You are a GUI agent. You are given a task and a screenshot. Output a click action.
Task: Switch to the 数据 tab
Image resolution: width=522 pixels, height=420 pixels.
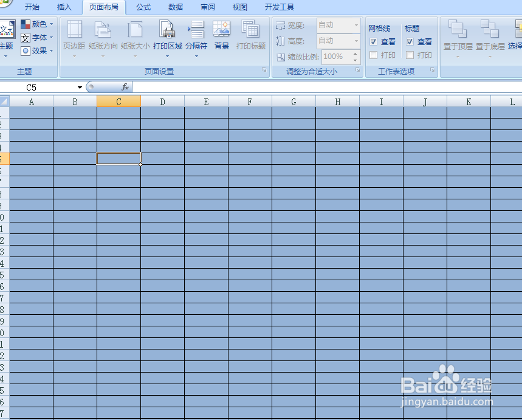tap(176, 7)
